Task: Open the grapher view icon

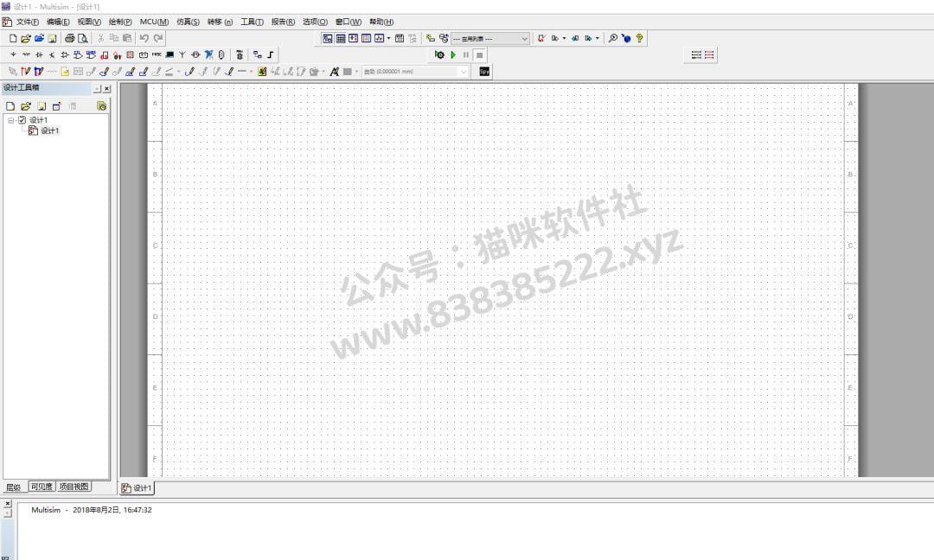Action: tap(379, 38)
